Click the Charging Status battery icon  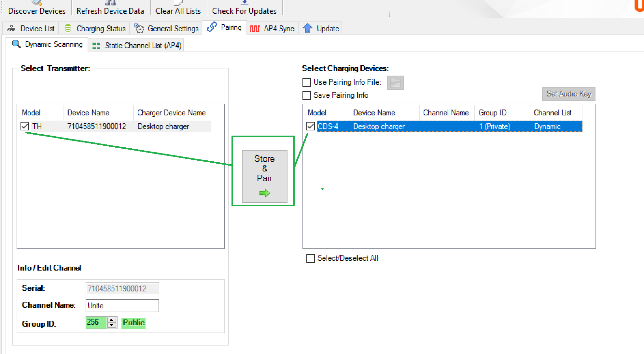point(68,28)
